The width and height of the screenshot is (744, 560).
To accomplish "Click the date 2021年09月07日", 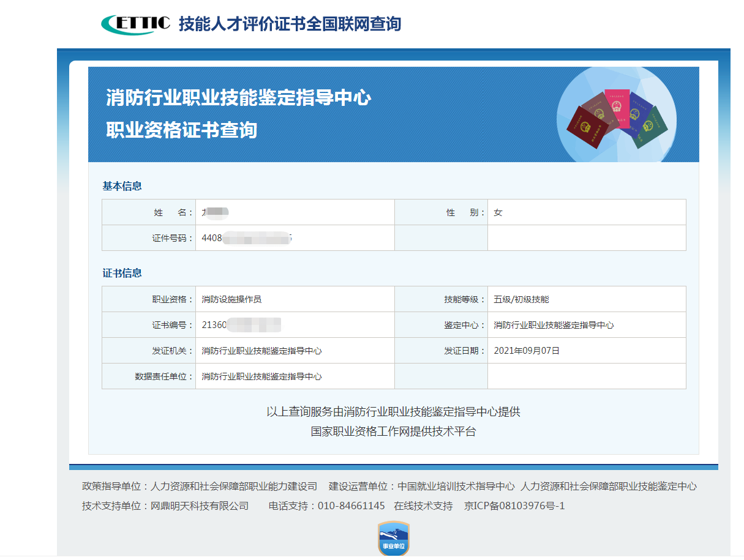I will coord(527,351).
